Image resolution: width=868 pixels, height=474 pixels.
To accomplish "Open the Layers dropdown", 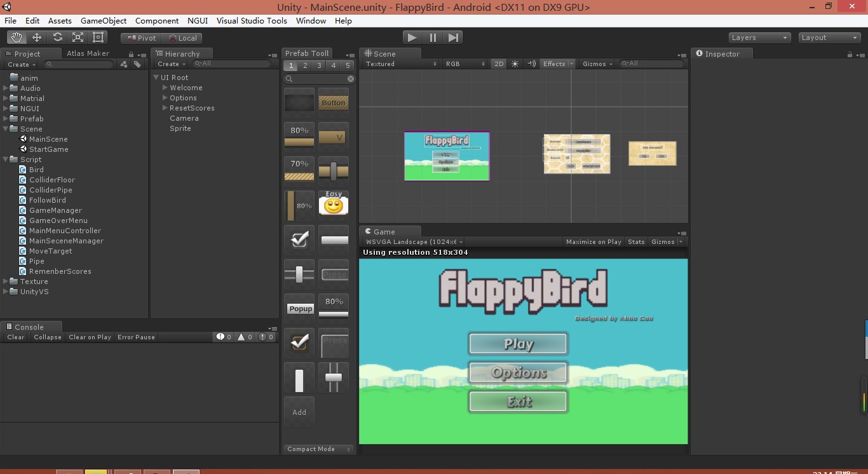I will (759, 37).
